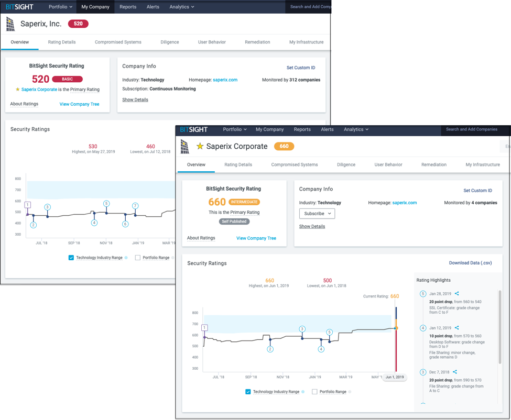Screen dimensions: 511x420
Task: Open Reports from the navigation bar
Action: click(302, 129)
